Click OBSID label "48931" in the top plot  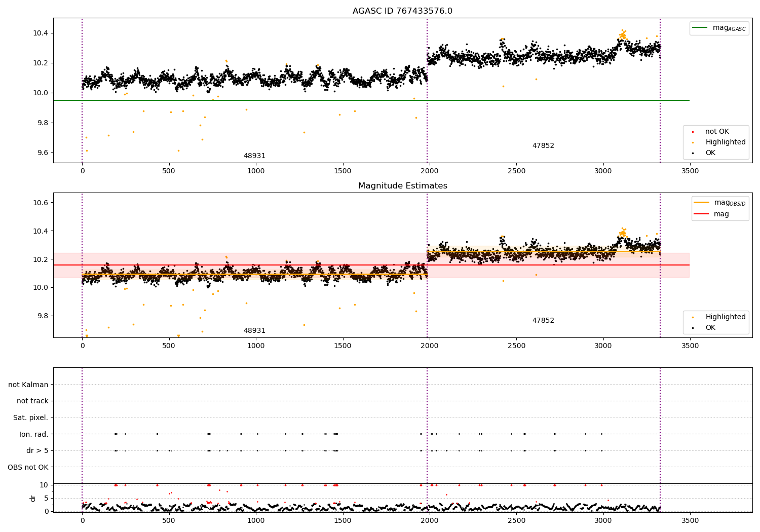tap(254, 156)
